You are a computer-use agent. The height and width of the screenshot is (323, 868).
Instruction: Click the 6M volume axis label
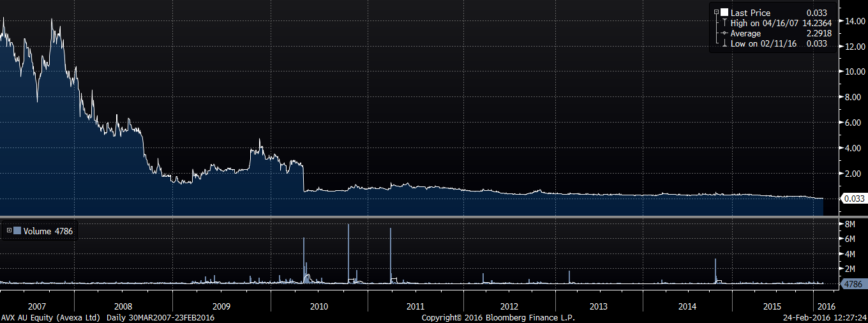pyautogui.click(x=849, y=239)
